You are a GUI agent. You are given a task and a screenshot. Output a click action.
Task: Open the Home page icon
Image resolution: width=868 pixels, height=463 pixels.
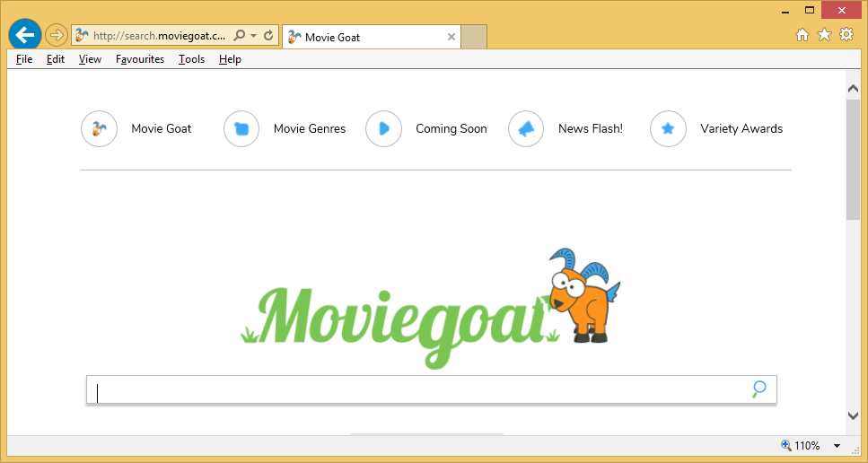click(x=802, y=35)
